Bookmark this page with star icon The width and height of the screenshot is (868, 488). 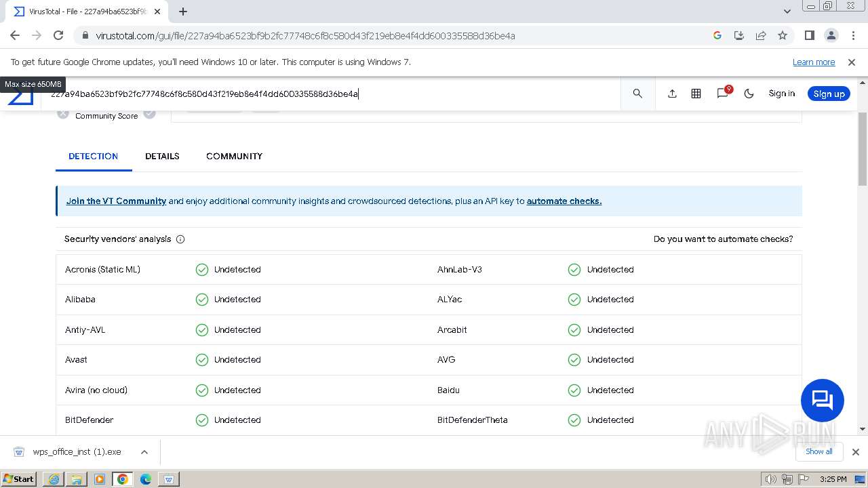coord(783,35)
